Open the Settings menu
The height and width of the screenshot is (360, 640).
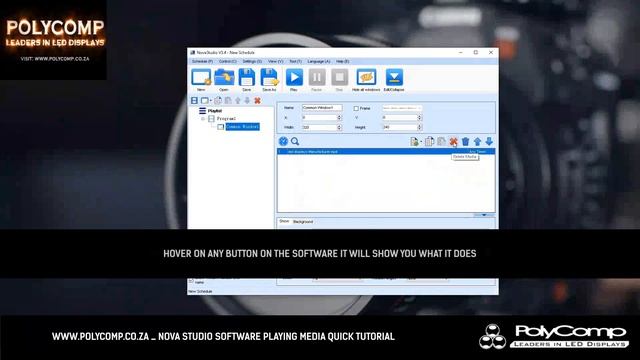click(252, 61)
